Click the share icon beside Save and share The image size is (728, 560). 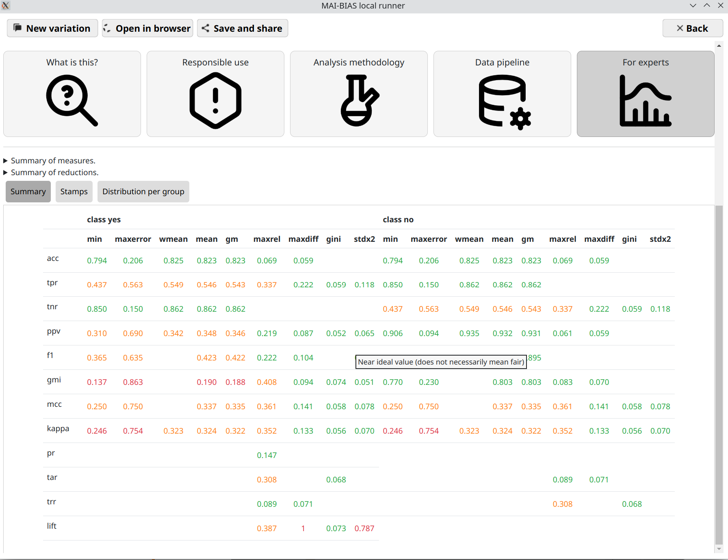[x=206, y=28]
